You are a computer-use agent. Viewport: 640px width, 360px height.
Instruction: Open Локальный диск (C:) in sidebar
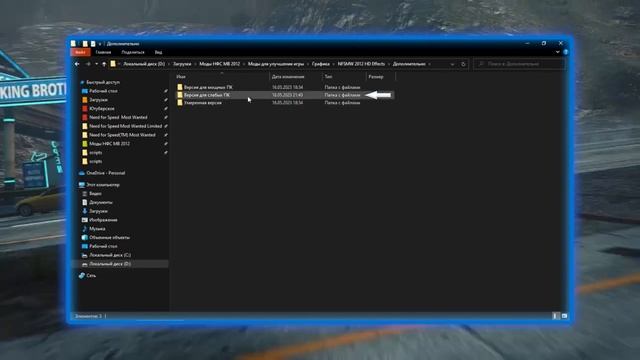[x=110, y=255]
